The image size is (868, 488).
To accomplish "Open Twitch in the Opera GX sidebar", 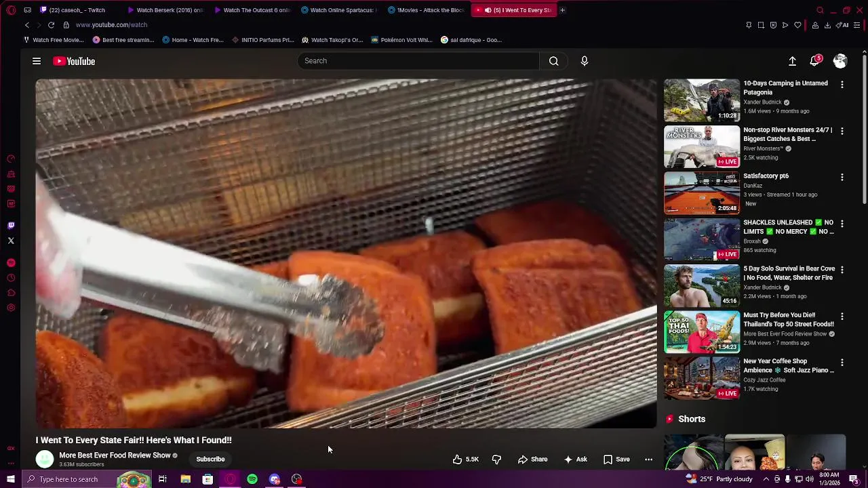I will point(11,226).
